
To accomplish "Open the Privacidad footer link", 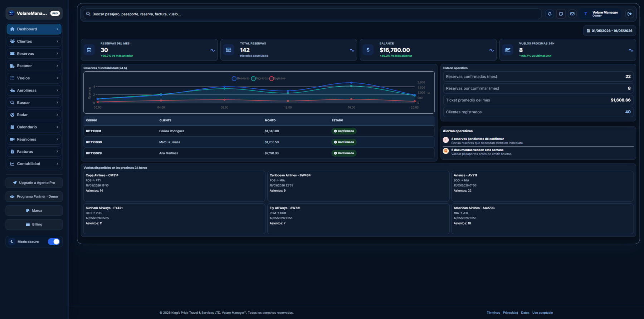I will [x=511, y=313].
